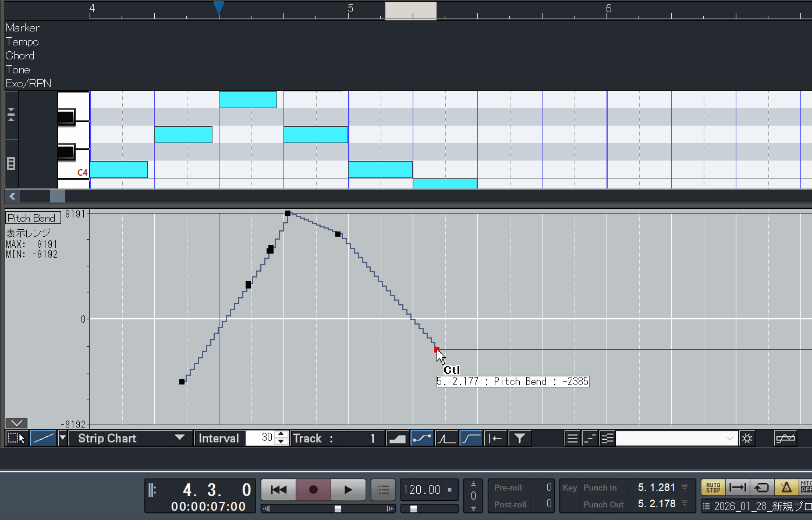
Task: Click the arrow-to-left-bar align icon
Action: (495, 439)
